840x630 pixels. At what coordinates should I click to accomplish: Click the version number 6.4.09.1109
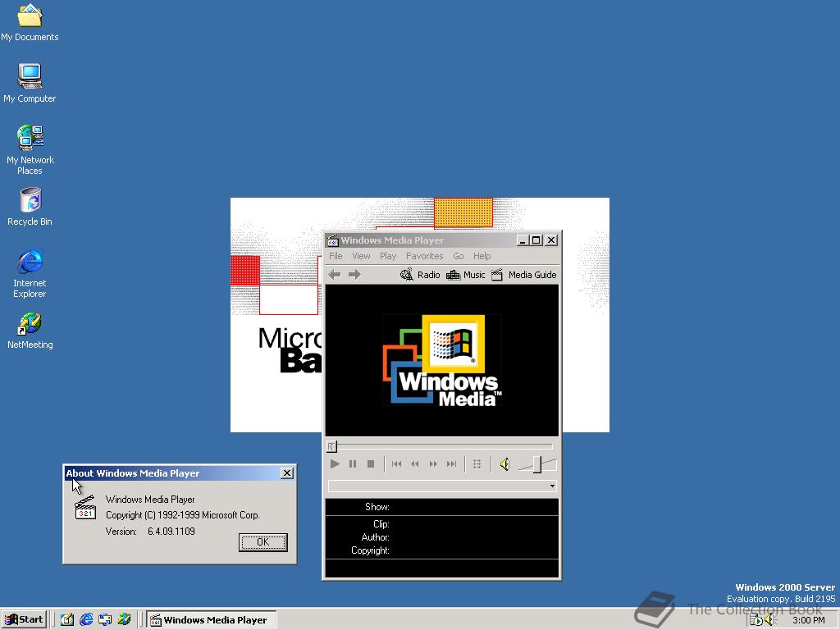(x=171, y=532)
